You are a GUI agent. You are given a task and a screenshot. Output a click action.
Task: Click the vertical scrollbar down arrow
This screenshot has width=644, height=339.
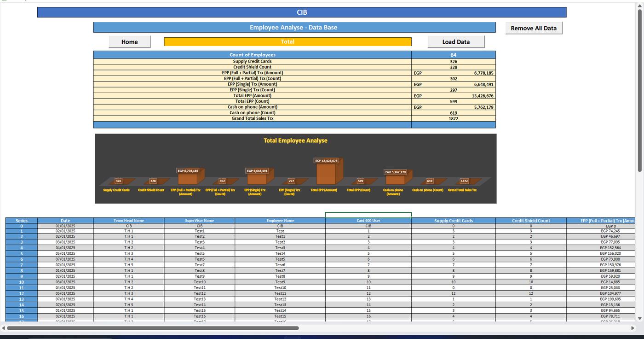[x=639, y=318]
